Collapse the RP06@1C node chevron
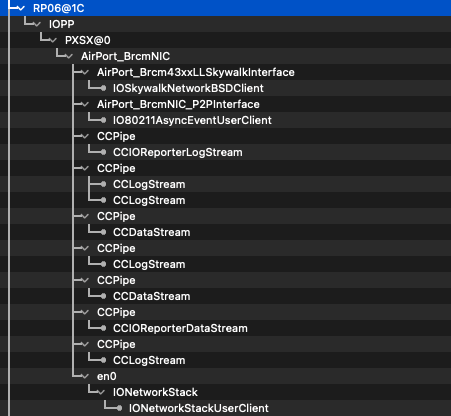Image resolution: width=451 pixels, height=416 pixels. coord(21,8)
